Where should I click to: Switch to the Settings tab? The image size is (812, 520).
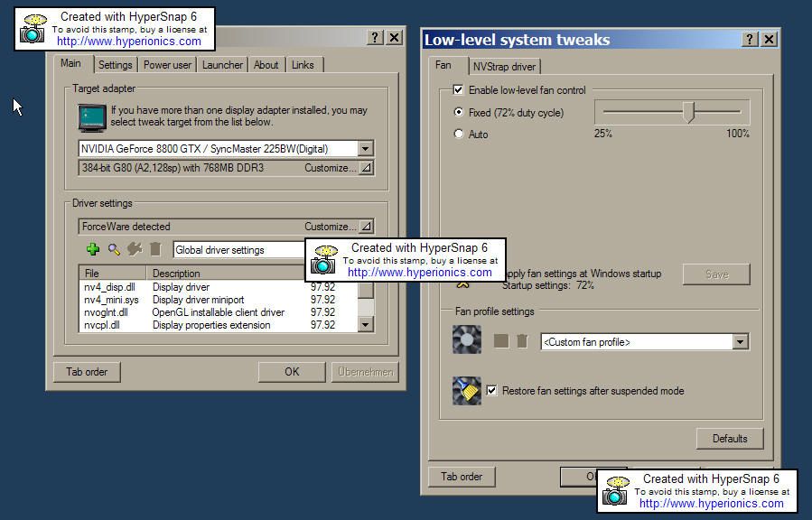pyautogui.click(x=115, y=65)
